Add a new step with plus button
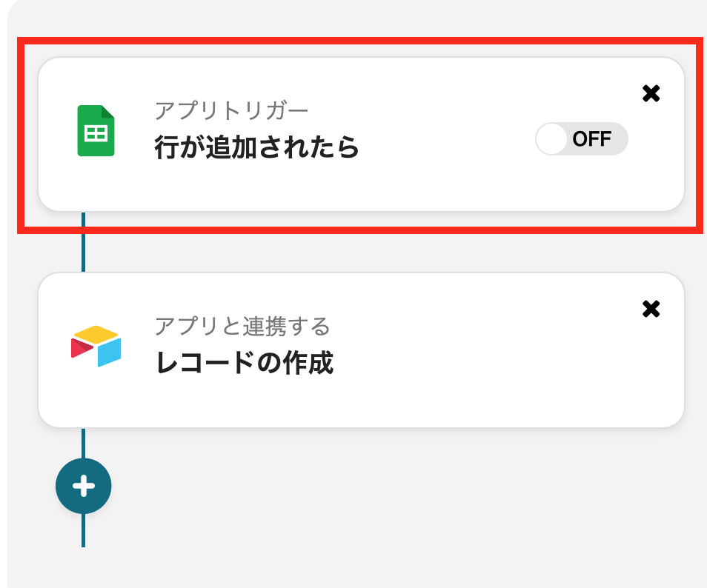 (x=83, y=486)
